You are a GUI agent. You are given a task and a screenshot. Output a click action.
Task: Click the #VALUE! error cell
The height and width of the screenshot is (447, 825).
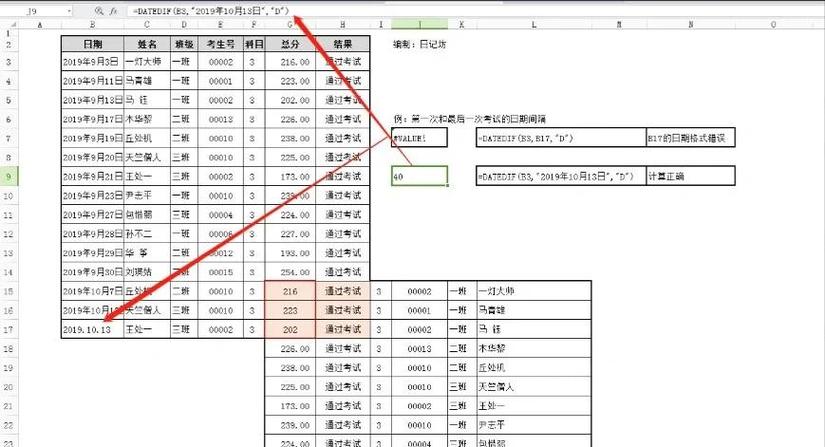coord(419,138)
